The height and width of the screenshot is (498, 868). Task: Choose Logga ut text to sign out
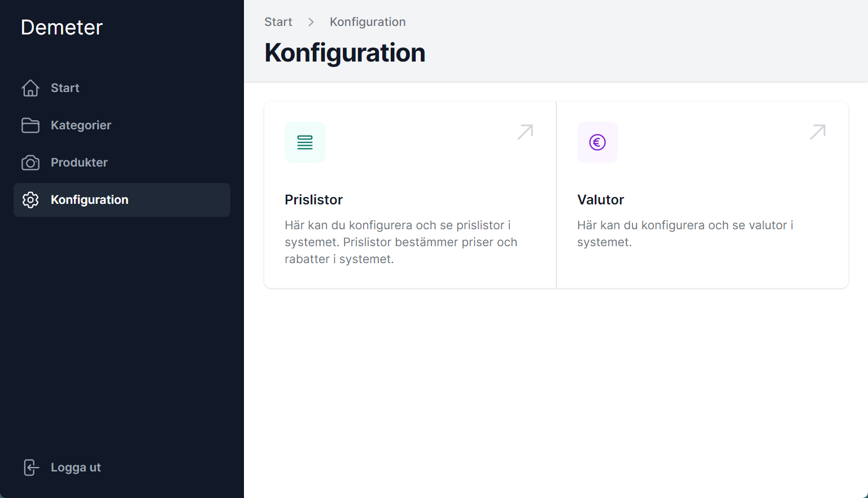click(x=76, y=468)
